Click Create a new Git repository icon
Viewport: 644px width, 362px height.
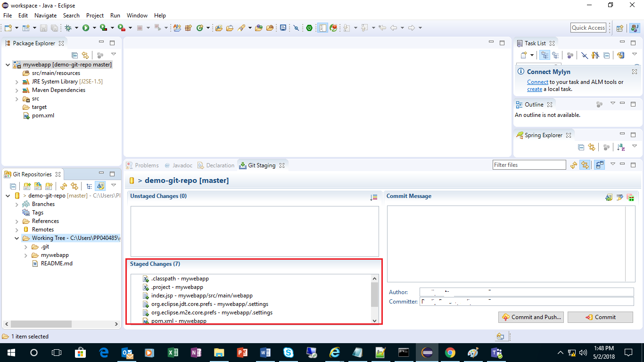(x=49, y=186)
